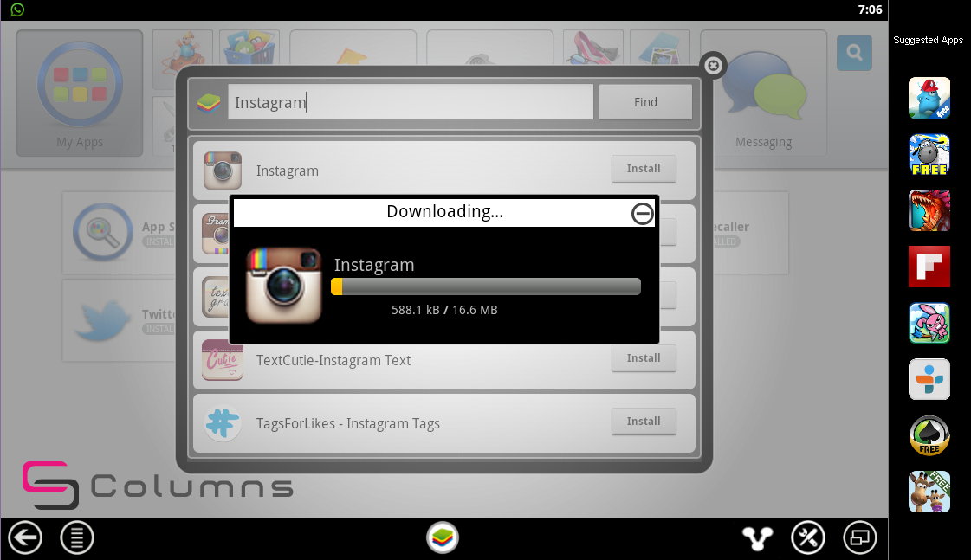Dismiss the search dialog using the X button
Screen dimensions: 971x560
713,66
